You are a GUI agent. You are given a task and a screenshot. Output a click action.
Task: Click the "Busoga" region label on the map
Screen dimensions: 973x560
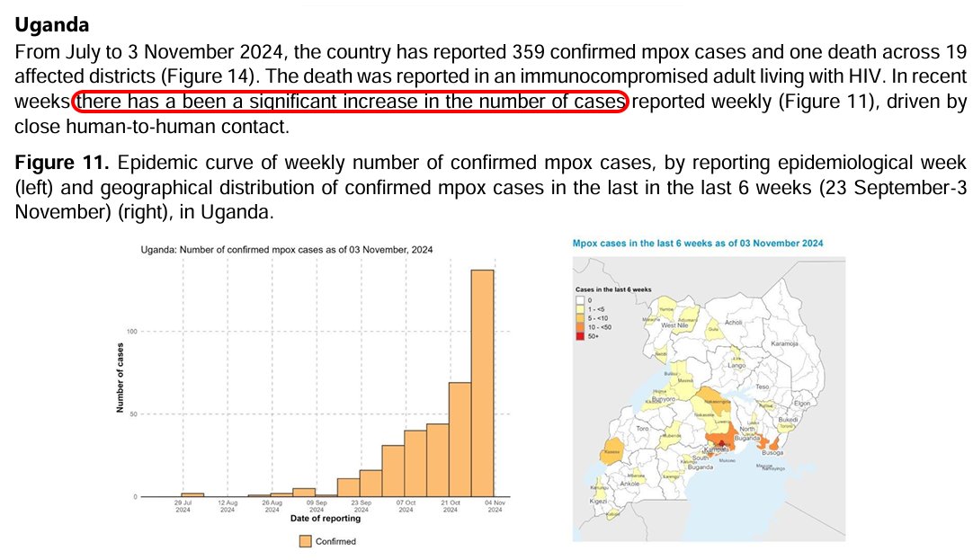tap(772, 453)
